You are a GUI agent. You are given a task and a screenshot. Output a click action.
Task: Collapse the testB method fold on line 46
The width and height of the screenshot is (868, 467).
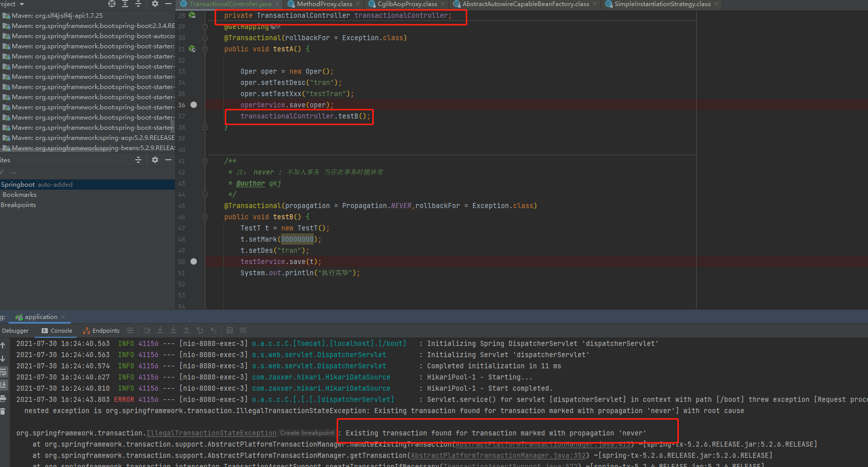click(205, 217)
